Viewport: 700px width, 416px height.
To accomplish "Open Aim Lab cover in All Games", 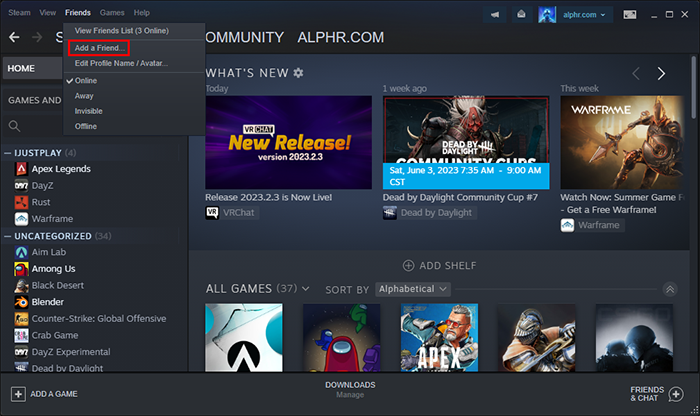I will [x=244, y=337].
